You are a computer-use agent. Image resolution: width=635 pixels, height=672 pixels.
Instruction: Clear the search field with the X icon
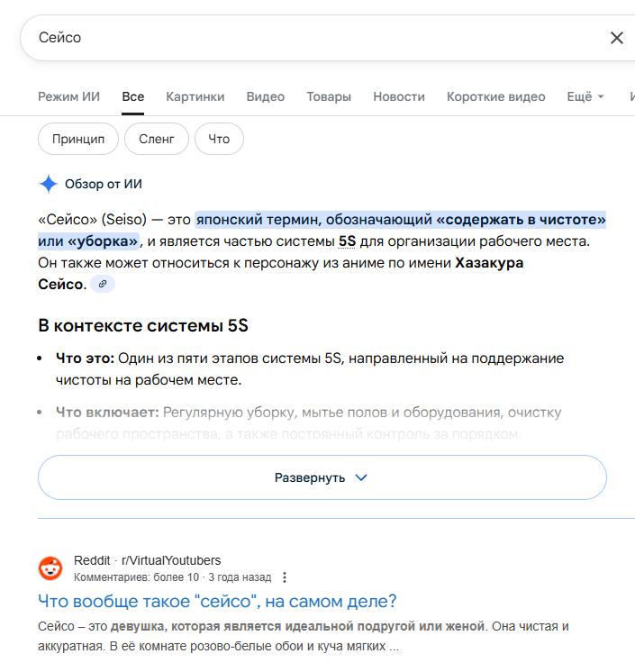point(617,38)
